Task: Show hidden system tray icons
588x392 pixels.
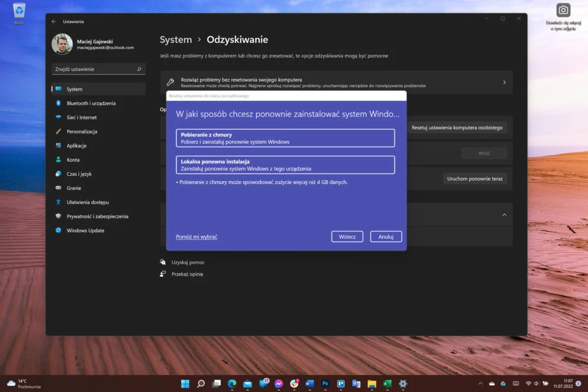Action: pos(480,383)
